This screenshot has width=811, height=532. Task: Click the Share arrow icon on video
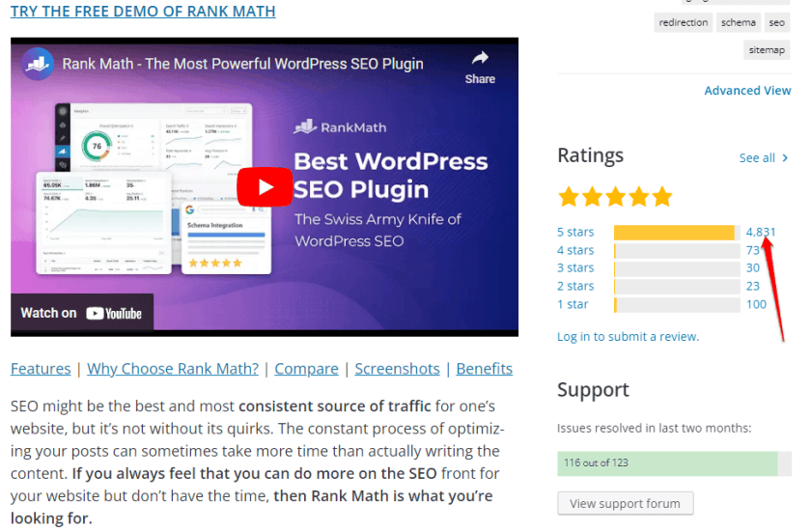(480, 58)
